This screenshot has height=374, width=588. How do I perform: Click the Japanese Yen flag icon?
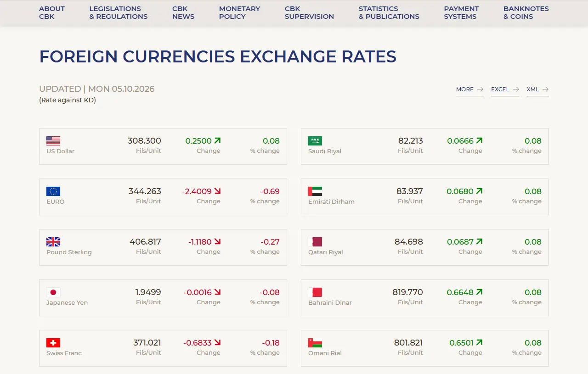(x=53, y=292)
